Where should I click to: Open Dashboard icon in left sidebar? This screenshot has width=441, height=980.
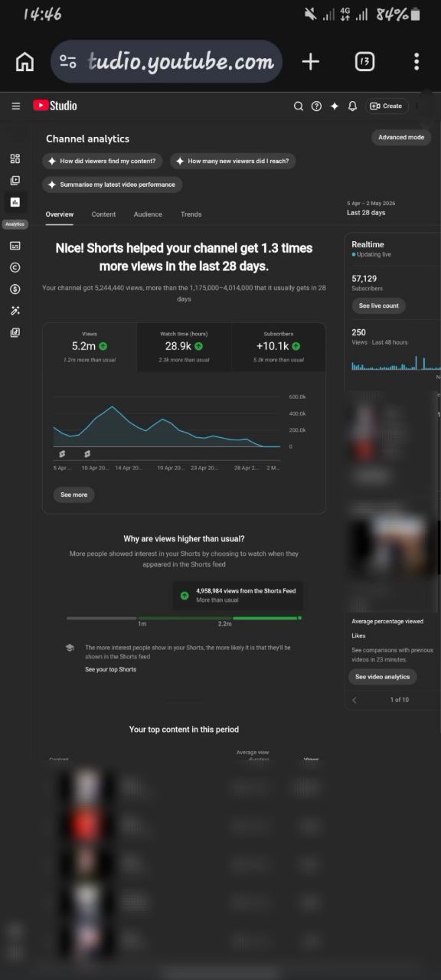pos(15,158)
